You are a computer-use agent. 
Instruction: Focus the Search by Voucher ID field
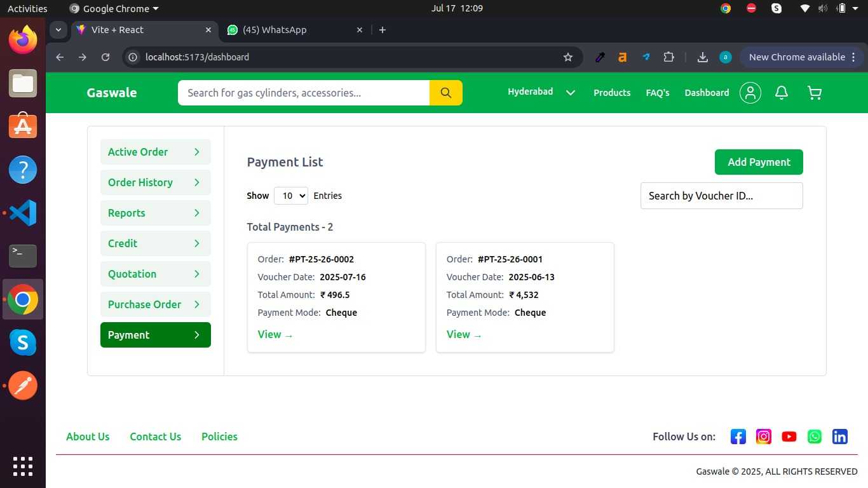[721, 196]
